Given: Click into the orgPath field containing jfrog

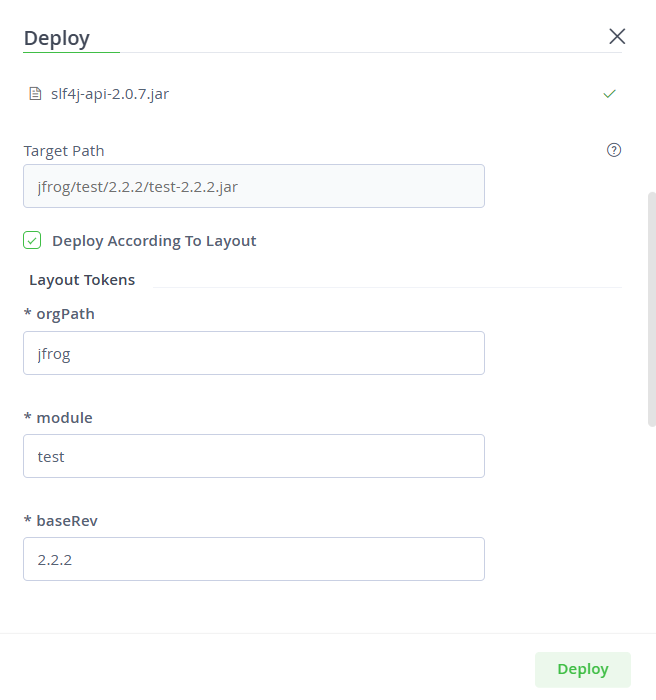Looking at the screenshot, I should tap(254, 353).
